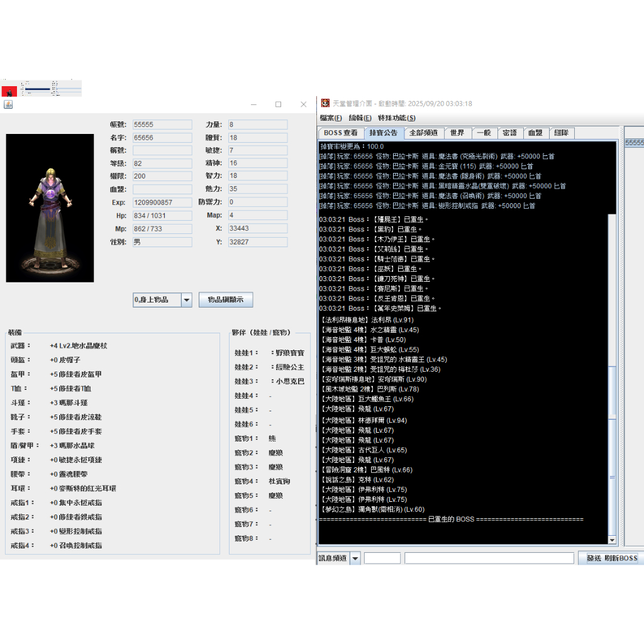The image size is (644, 644).
Task: Open the 身上物品 dropdown list
Action: coord(186,300)
